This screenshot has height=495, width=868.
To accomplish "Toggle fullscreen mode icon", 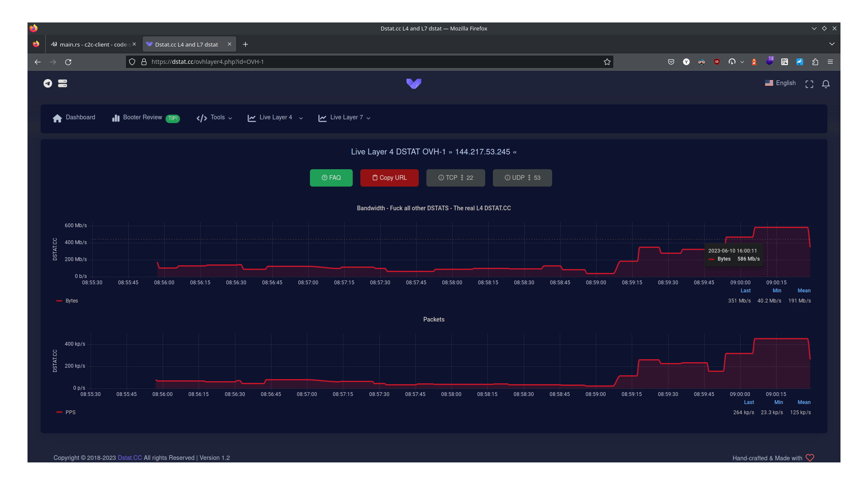I will coord(809,84).
